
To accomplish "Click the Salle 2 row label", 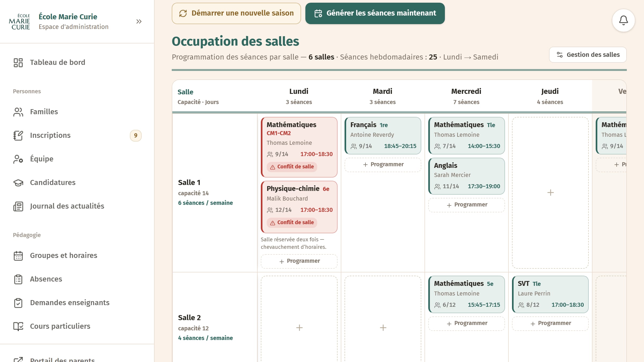I will [189, 318].
